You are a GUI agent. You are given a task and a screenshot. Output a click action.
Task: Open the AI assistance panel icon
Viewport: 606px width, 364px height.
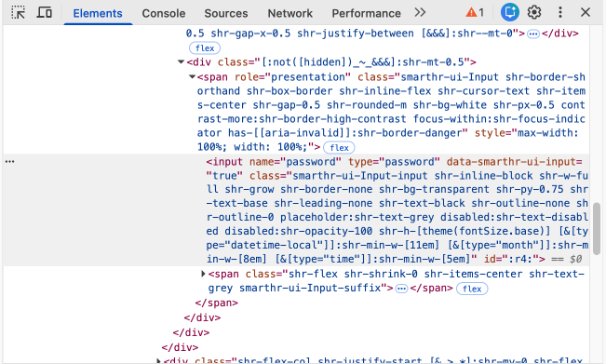pyautogui.click(x=510, y=13)
